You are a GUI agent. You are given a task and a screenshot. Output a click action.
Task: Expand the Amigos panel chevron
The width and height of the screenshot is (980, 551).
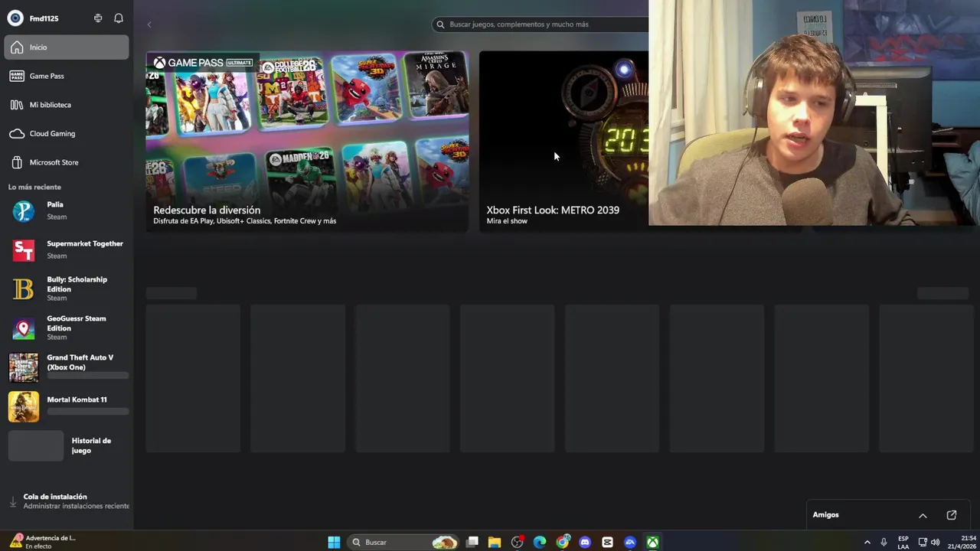(x=923, y=515)
